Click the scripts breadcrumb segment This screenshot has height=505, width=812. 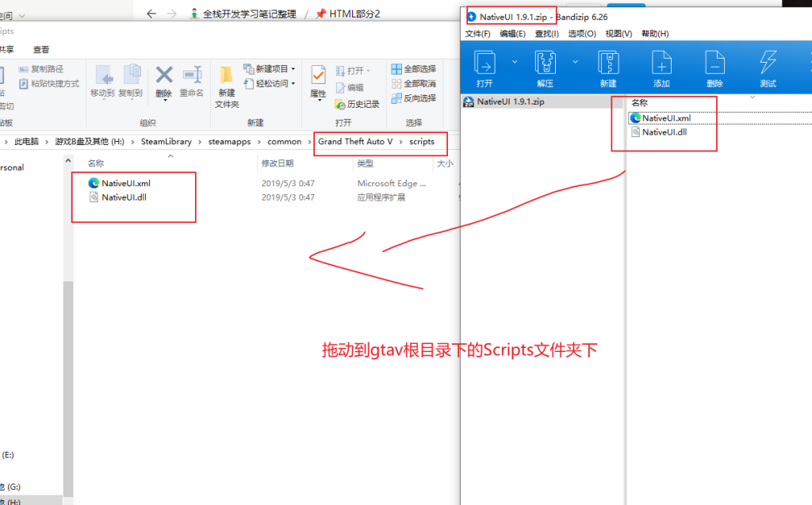[x=422, y=141]
